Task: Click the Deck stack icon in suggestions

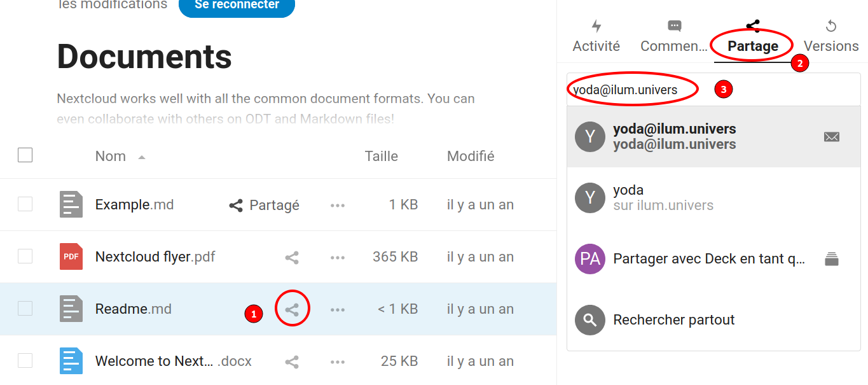Action: 831,259
